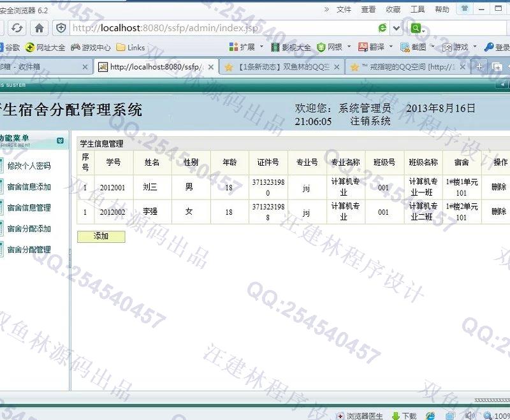Select student number 2012002 cell
This screenshot has height=420, width=510.
(113, 212)
